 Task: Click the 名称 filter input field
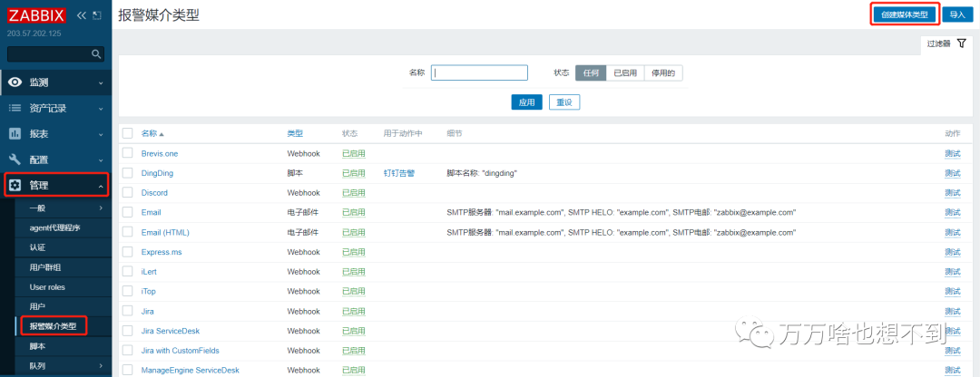tap(479, 73)
